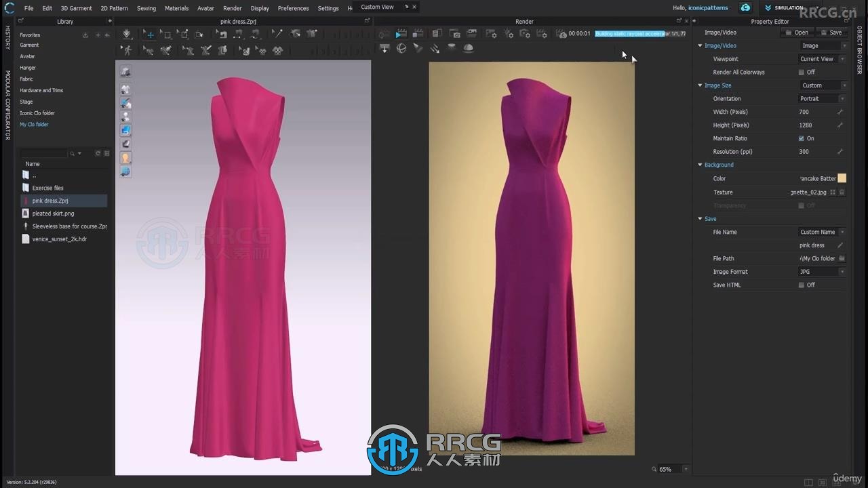
Task: Open the Image/Video type dropdown
Action: 823,46
